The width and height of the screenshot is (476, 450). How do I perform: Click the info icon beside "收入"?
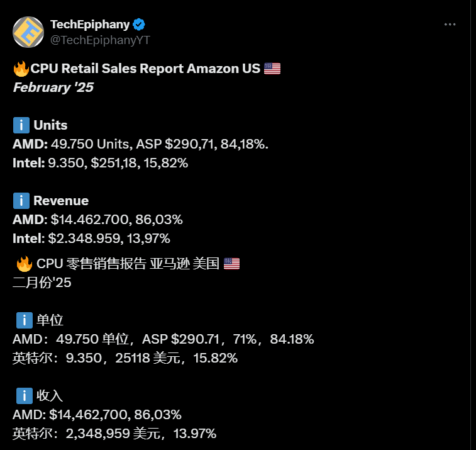click(23, 396)
